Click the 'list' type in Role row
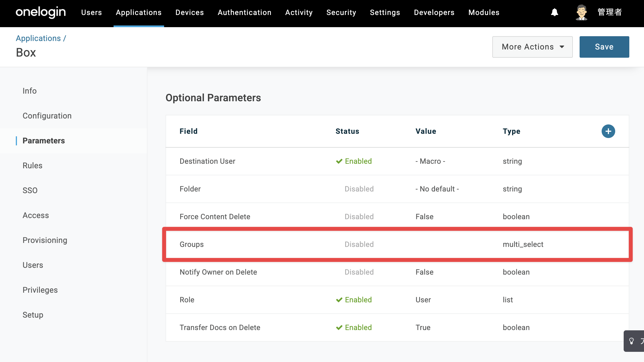This screenshot has width=644, height=362. click(x=508, y=300)
